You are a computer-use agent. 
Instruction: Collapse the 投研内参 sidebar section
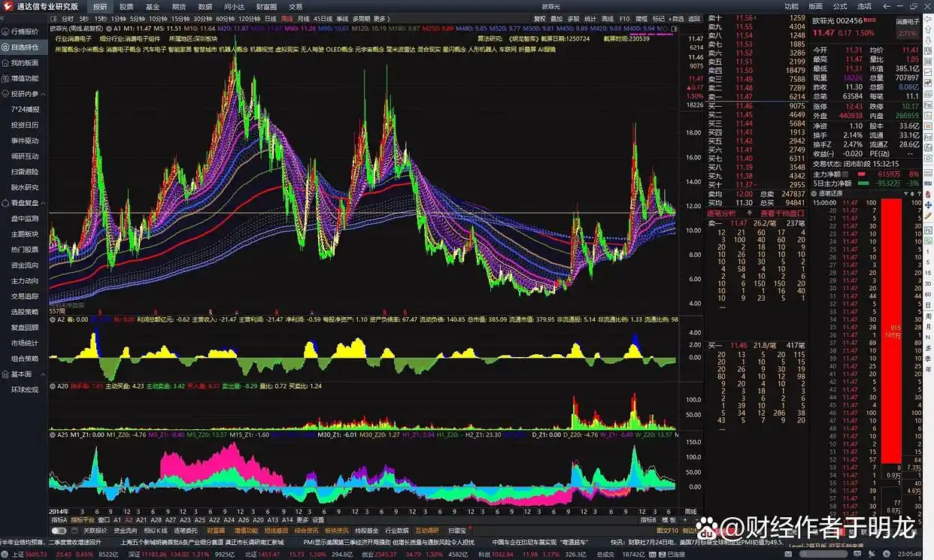click(x=24, y=94)
